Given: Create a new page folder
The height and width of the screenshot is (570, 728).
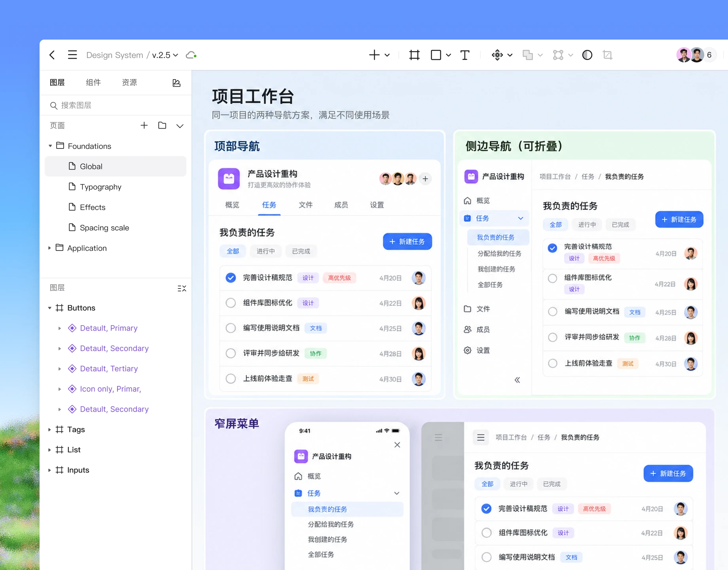Looking at the screenshot, I should click(162, 125).
